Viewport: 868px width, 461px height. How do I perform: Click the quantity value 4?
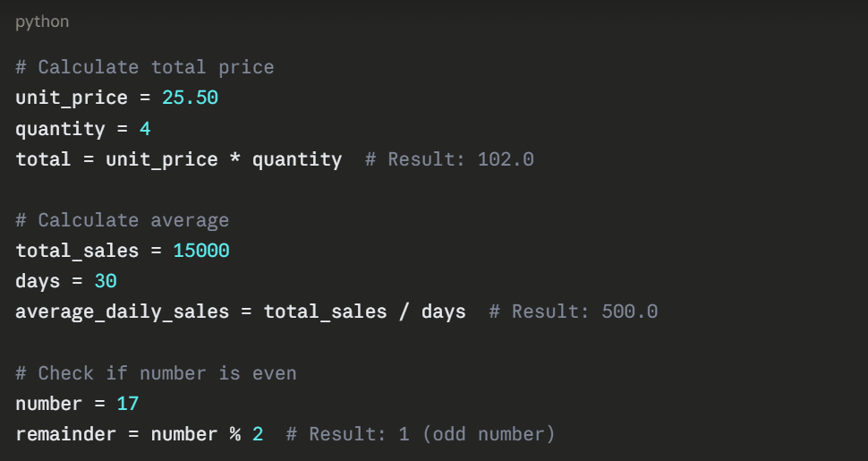[x=145, y=129]
